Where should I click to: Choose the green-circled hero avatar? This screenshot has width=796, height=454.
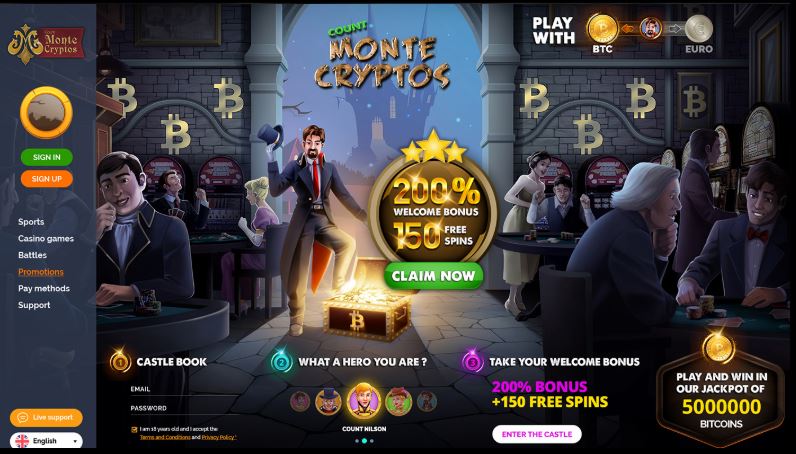pos(399,401)
